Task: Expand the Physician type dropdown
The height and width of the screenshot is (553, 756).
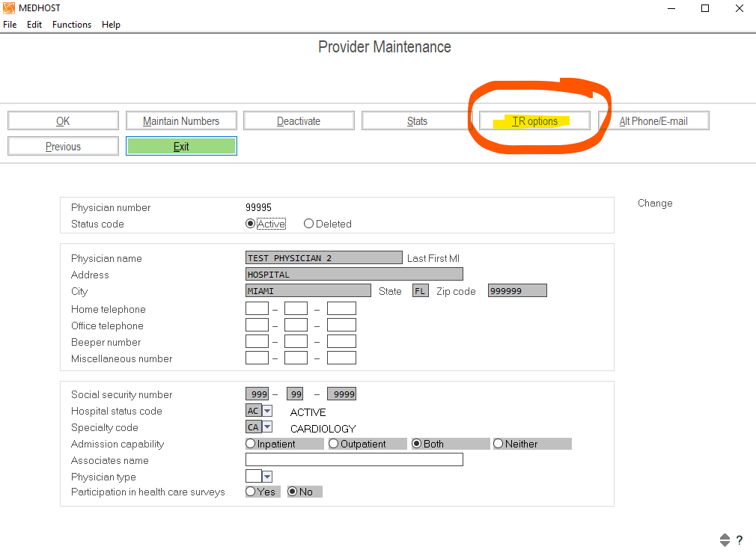Action: 267,477
